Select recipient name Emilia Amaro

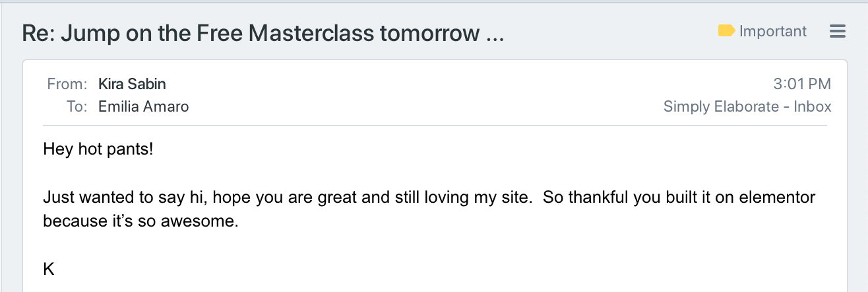143,106
